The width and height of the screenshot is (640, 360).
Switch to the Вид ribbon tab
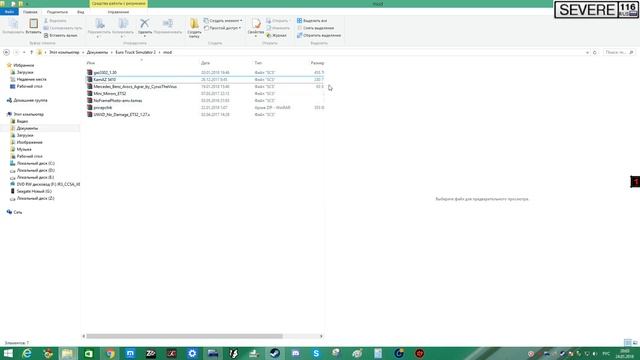[81, 12]
